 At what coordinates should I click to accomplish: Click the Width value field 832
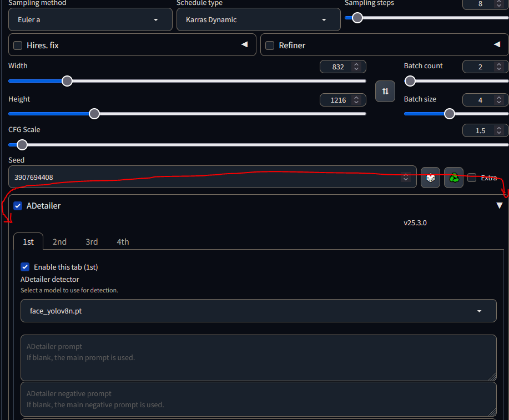pyautogui.click(x=343, y=67)
